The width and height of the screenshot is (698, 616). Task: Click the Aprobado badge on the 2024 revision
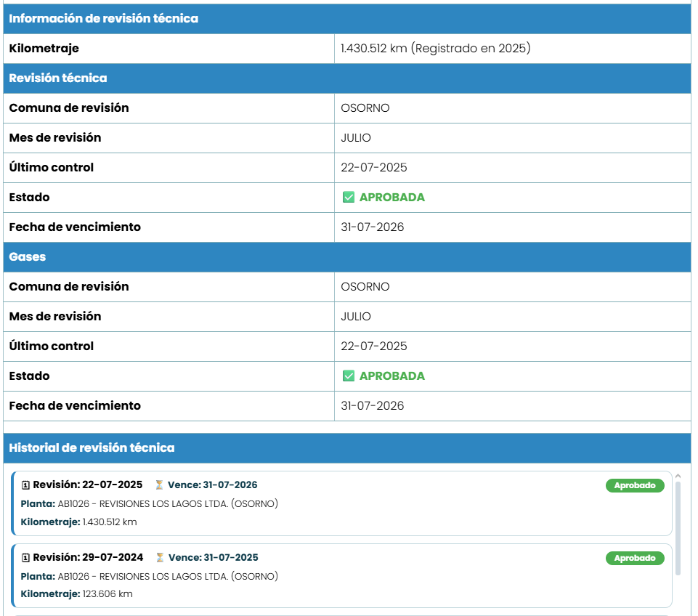(634, 559)
